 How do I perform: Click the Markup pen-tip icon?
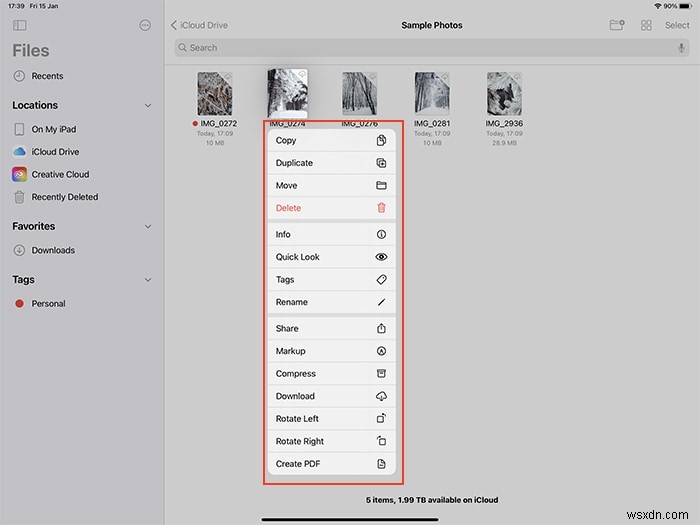(381, 351)
